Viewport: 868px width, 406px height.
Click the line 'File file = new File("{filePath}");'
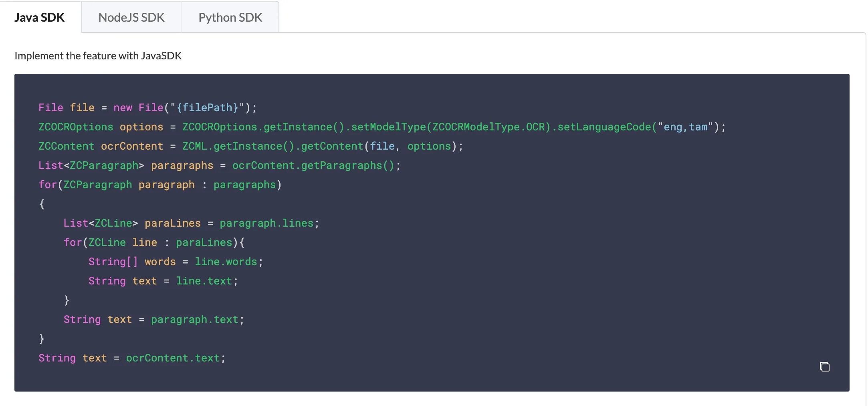pos(147,108)
